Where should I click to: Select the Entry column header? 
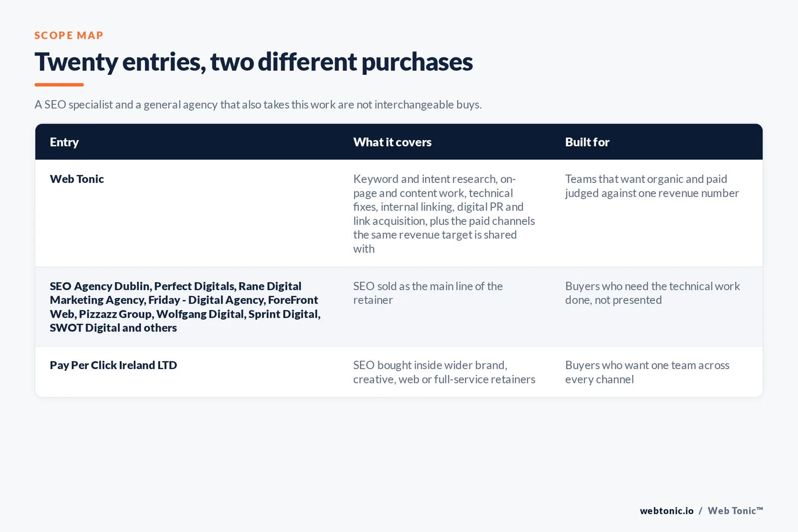click(64, 142)
